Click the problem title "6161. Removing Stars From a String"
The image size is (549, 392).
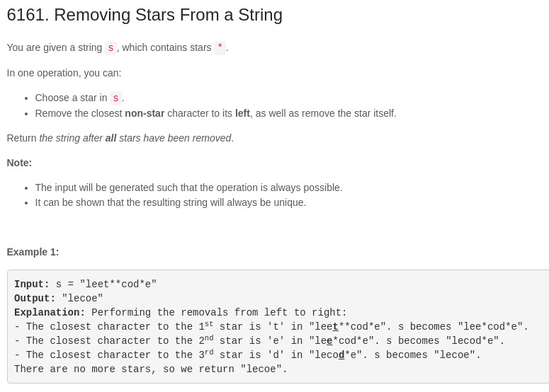[x=145, y=15]
